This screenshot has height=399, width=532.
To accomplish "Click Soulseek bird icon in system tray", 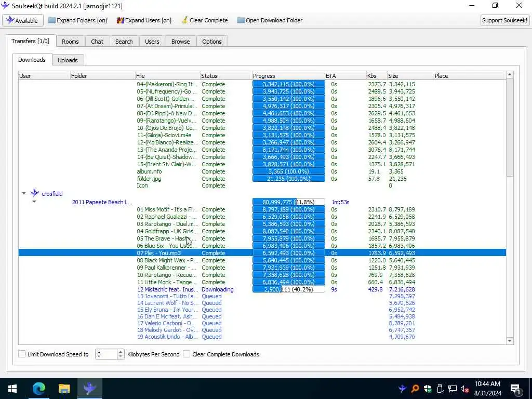I will tap(403, 389).
